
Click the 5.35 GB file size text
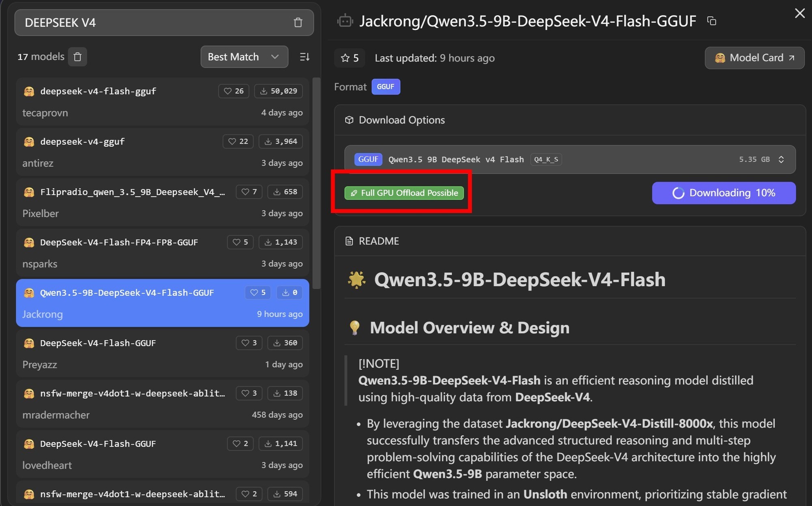point(754,160)
